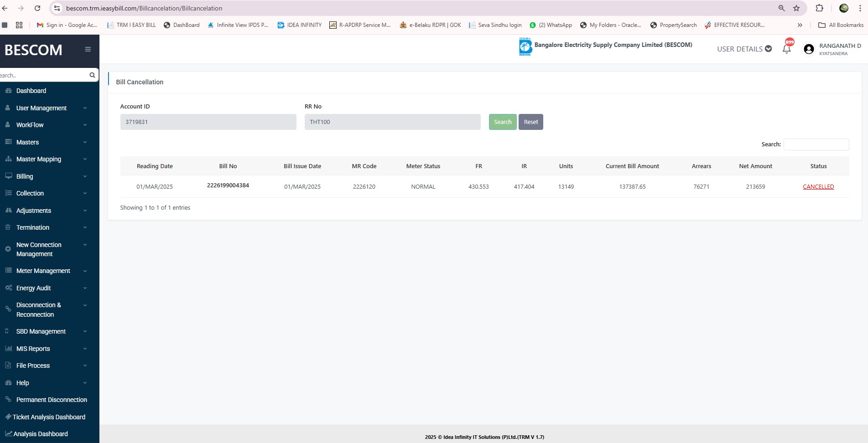Click the BESCOM logo in the header
The width and height of the screenshot is (868, 443).
pos(525,47)
